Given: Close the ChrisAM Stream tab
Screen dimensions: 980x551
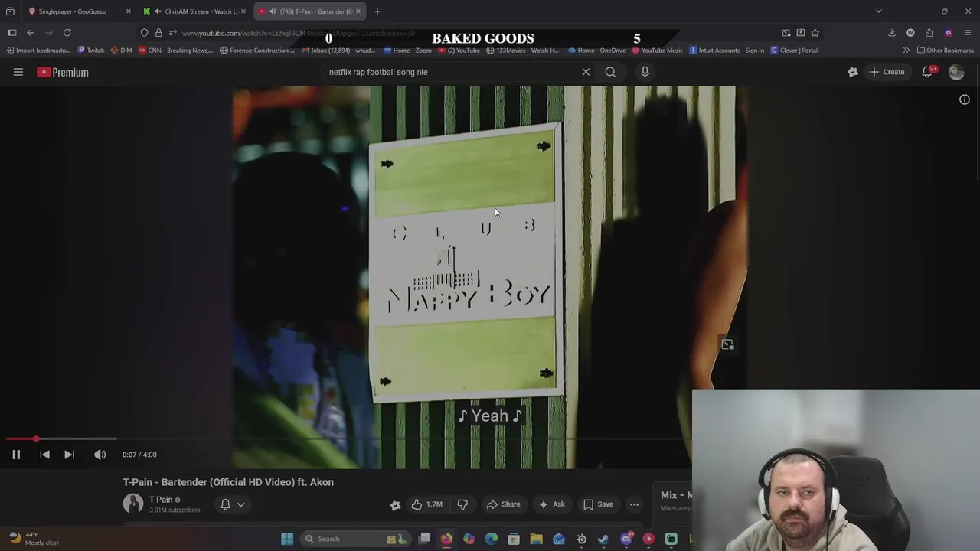Looking at the screenshot, I should point(243,11).
